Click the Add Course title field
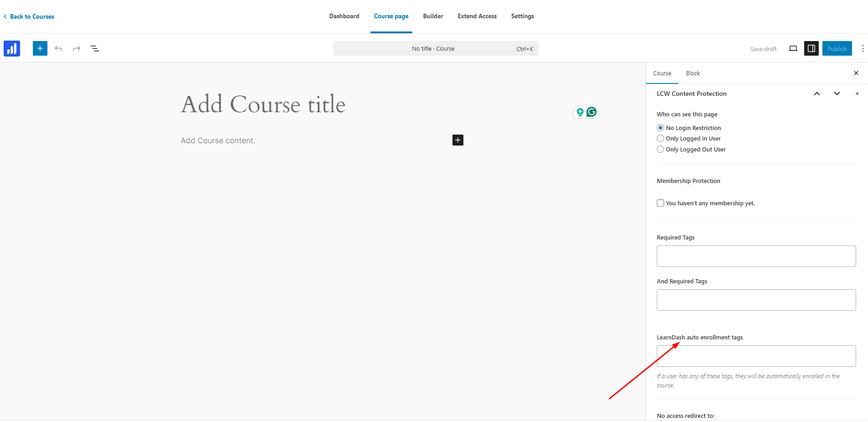Viewport: 868px width, 422px height. pos(263,104)
